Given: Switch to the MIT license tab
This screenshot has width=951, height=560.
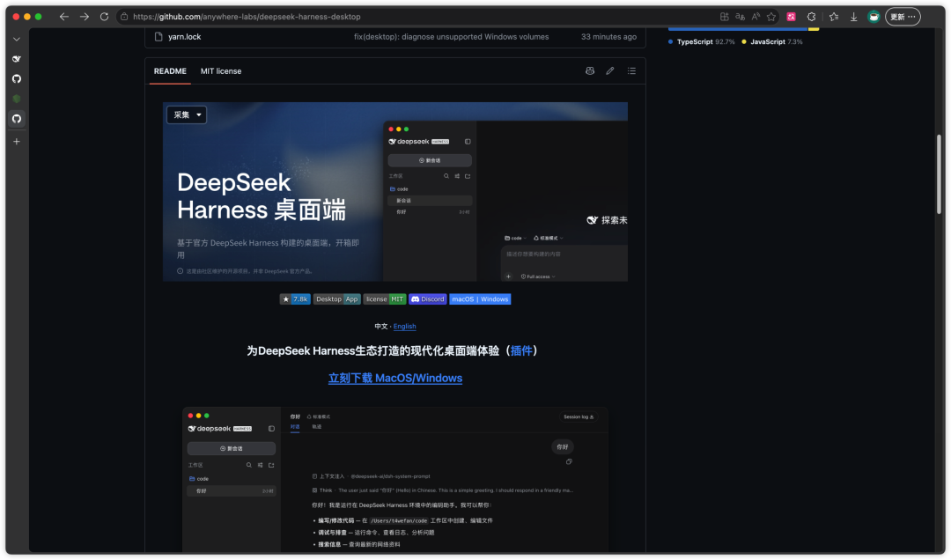Looking at the screenshot, I should click(221, 71).
